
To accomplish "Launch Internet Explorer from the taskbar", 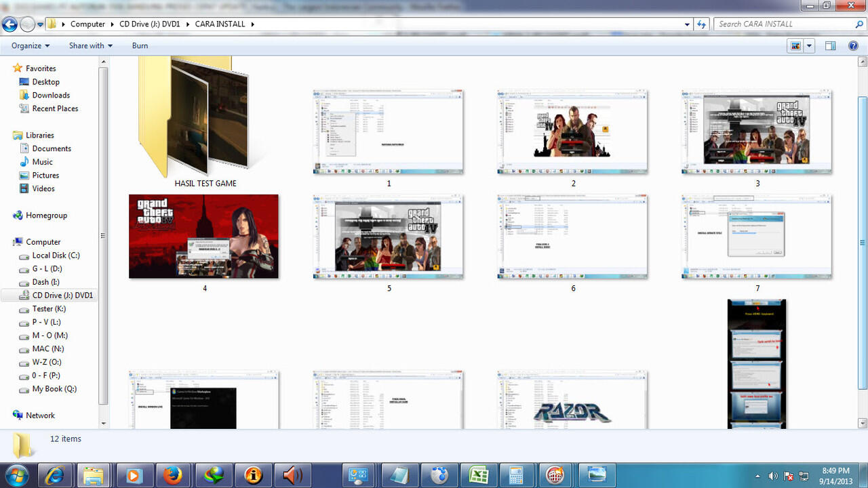I will click(56, 475).
